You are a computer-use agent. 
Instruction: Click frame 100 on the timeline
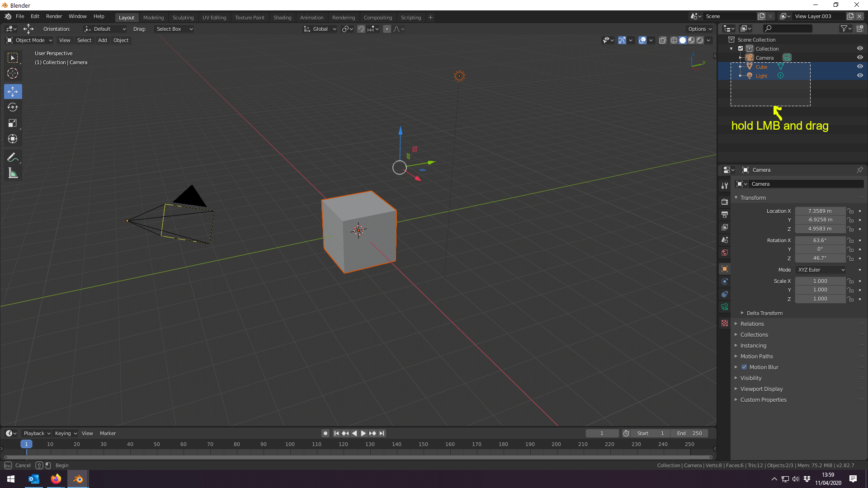(x=290, y=445)
